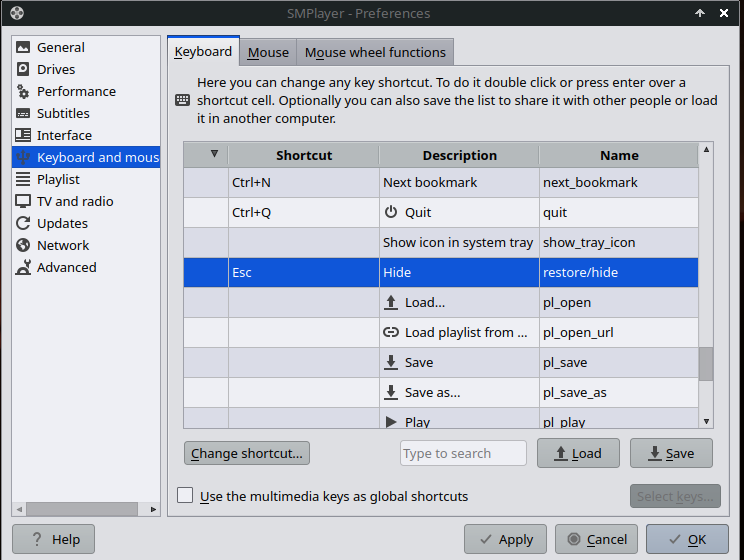Image resolution: width=744 pixels, height=560 pixels.
Task: Click the TV and radio monitor icon
Action: pos(23,201)
